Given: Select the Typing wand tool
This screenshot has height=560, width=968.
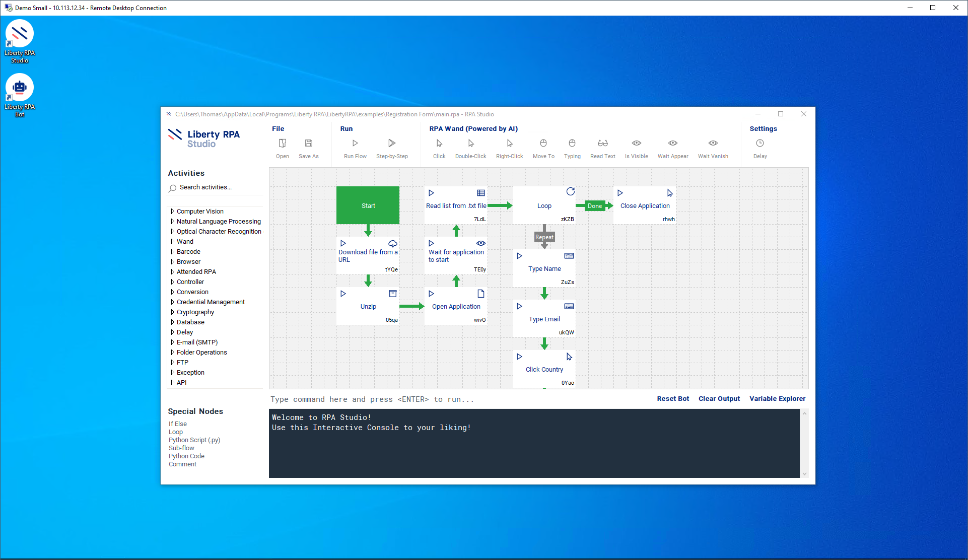Looking at the screenshot, I should (572, 144).
